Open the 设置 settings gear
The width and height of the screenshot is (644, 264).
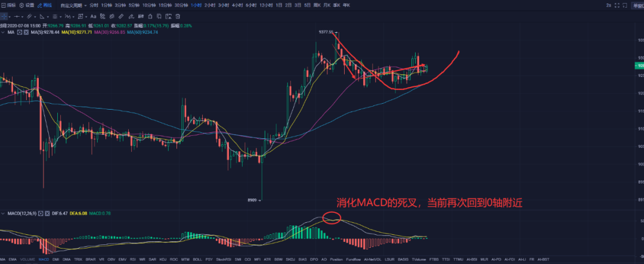tap(26, 5)
